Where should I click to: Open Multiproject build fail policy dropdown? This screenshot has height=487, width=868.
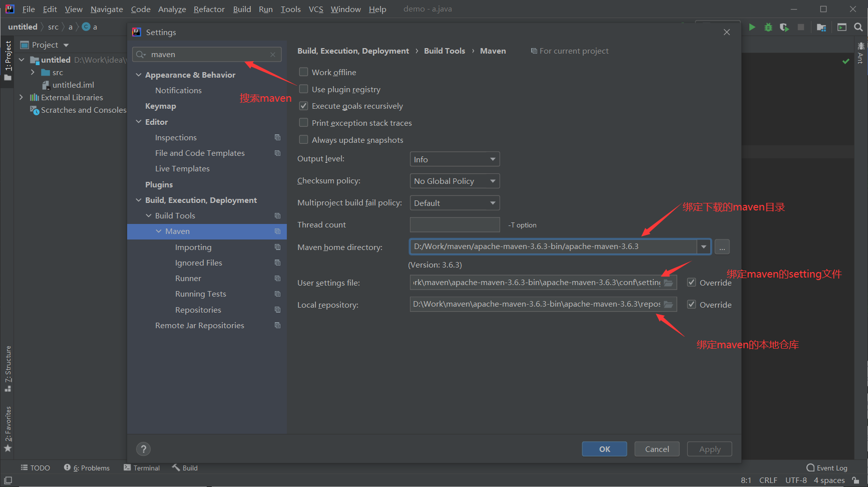(455, 203)
